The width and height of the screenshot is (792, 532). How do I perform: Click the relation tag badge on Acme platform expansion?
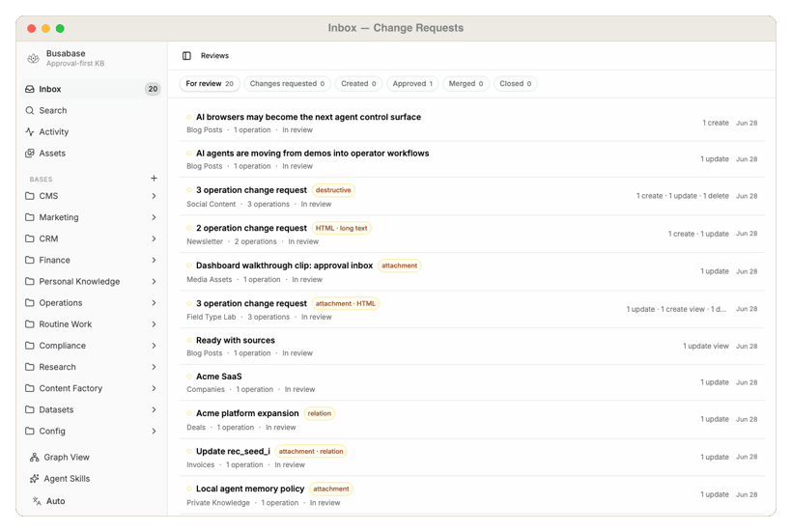(320, 413)
